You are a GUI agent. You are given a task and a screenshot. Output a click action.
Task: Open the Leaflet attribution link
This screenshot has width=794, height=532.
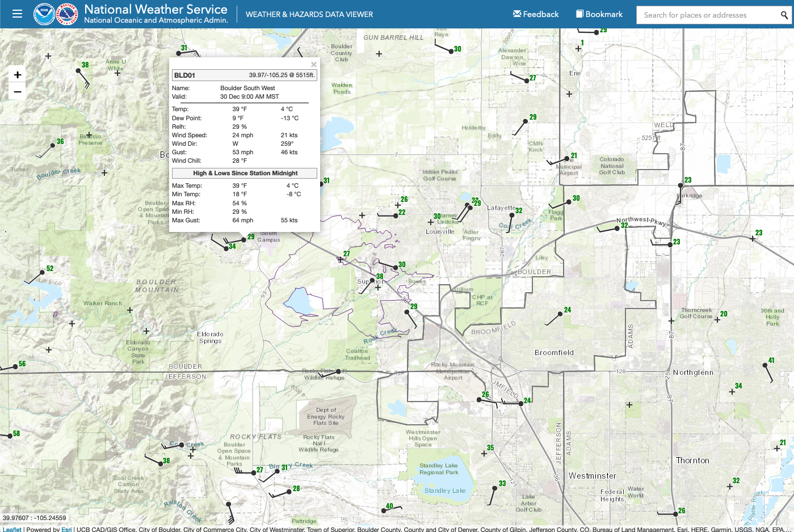pyautogui.click(x=12, y=529)
